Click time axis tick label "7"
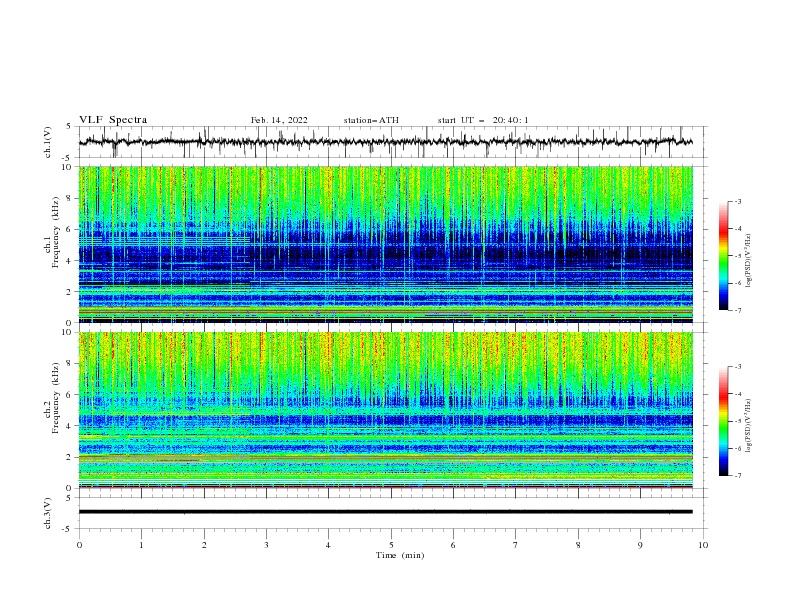Image resolution: width=792 pixels, height=612 pixels. 516,545
